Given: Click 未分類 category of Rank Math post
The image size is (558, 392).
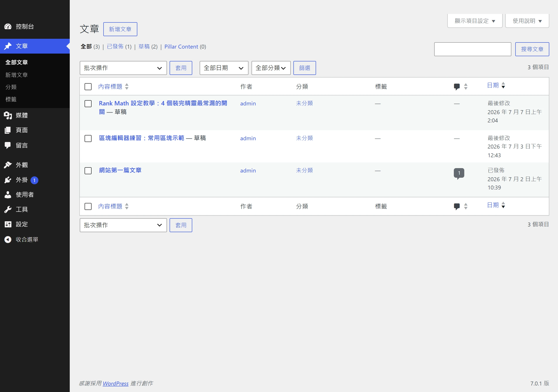Looking at the screenshot, I should [304, 103].
